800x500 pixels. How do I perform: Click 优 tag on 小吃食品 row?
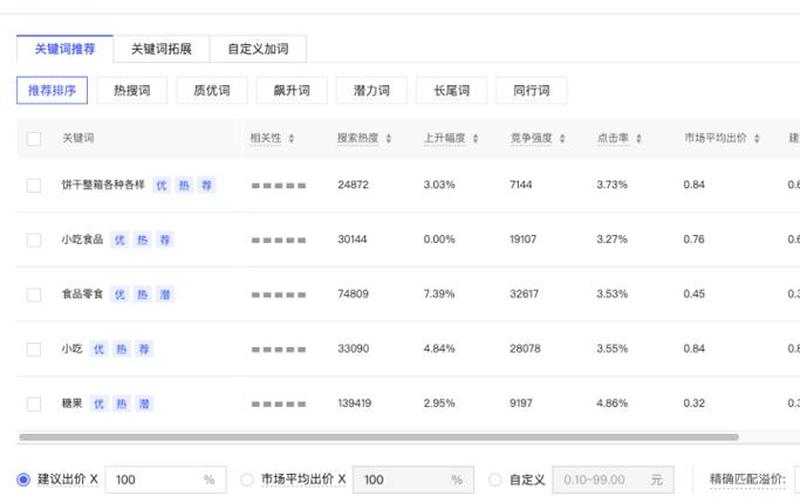pos(119,240)
